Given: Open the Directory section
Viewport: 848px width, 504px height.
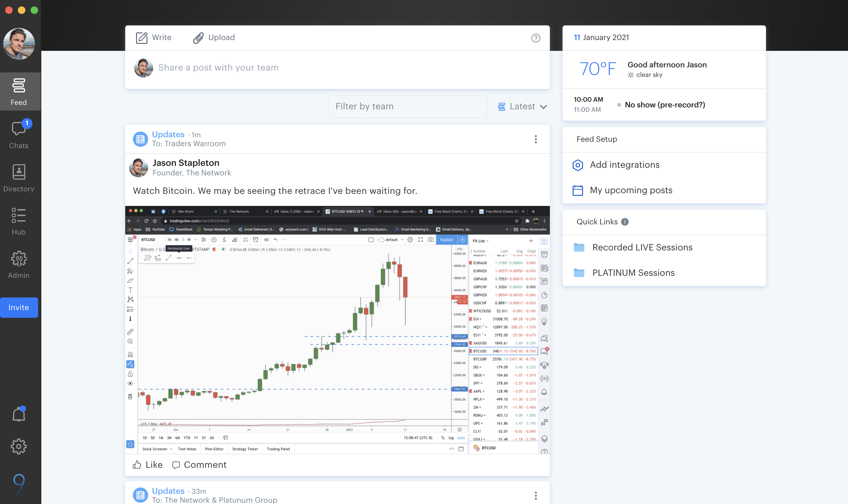Looking at the screenshot, I should [19, 178].
